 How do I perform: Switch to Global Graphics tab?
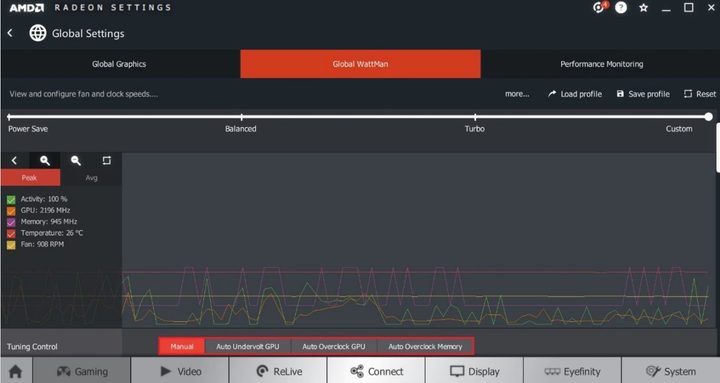coord(119,64)
